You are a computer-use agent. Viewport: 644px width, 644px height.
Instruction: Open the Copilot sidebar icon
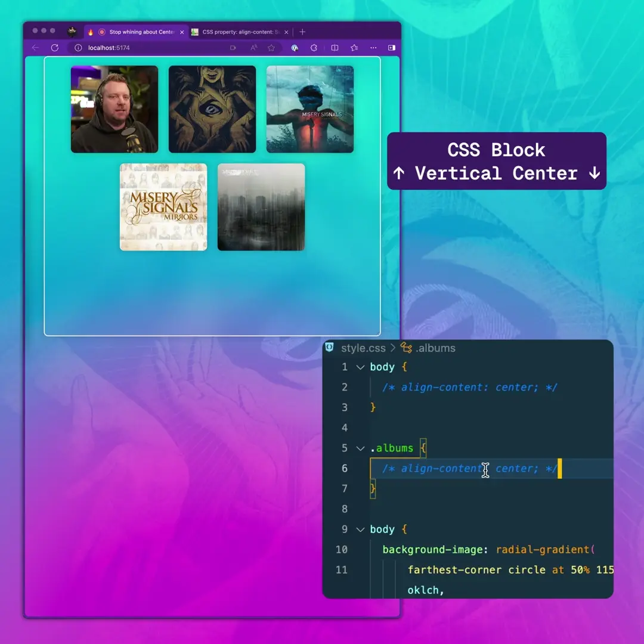tap(295, 48)
